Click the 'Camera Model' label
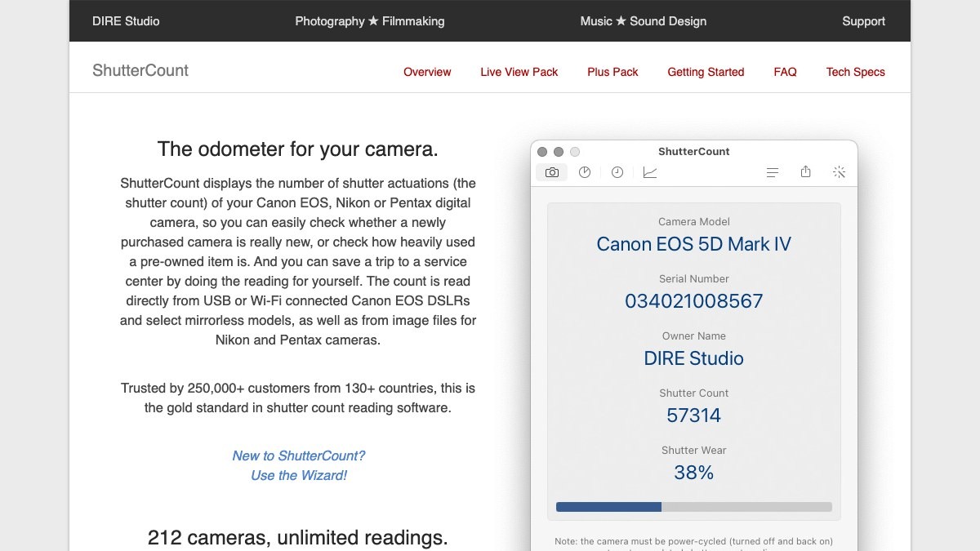The width and height of the screenshot is (980, 551). pyautogui.click(x=694, y=221)
